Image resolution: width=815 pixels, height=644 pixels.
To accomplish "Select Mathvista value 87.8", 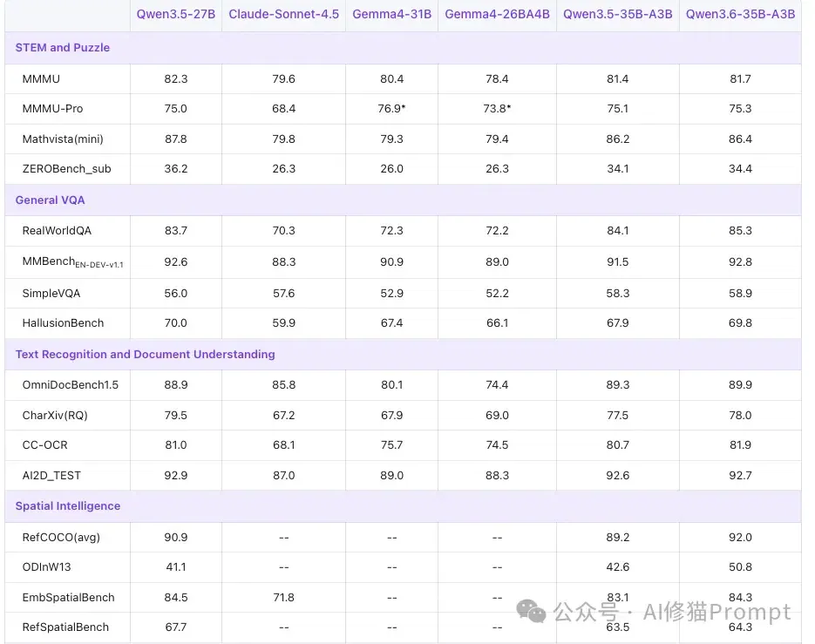I will [176, 139].
